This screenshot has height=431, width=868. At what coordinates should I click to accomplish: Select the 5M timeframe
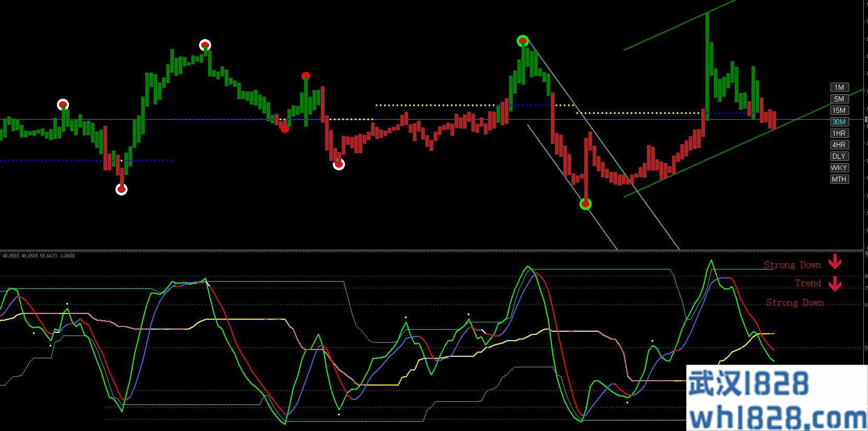tap(839, 99)
